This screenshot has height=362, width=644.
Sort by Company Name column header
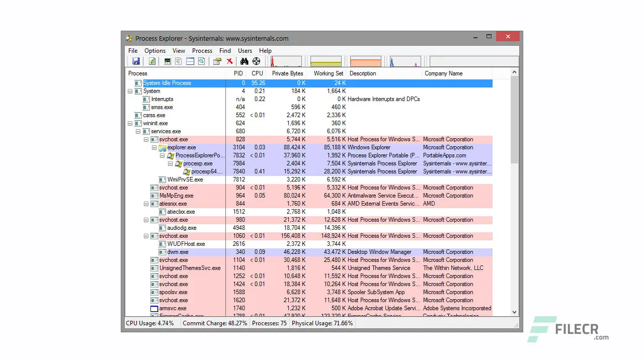click(x=457, y=73)
